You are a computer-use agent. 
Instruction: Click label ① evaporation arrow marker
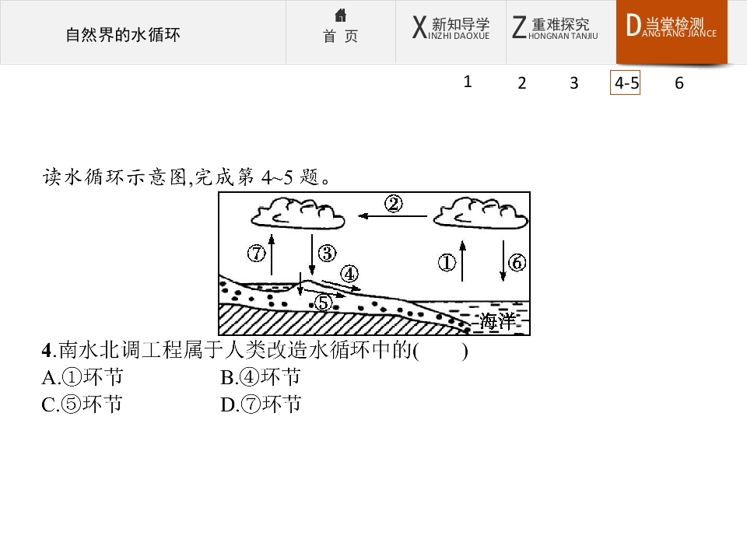pyautogui.click(x=447, y=262)
